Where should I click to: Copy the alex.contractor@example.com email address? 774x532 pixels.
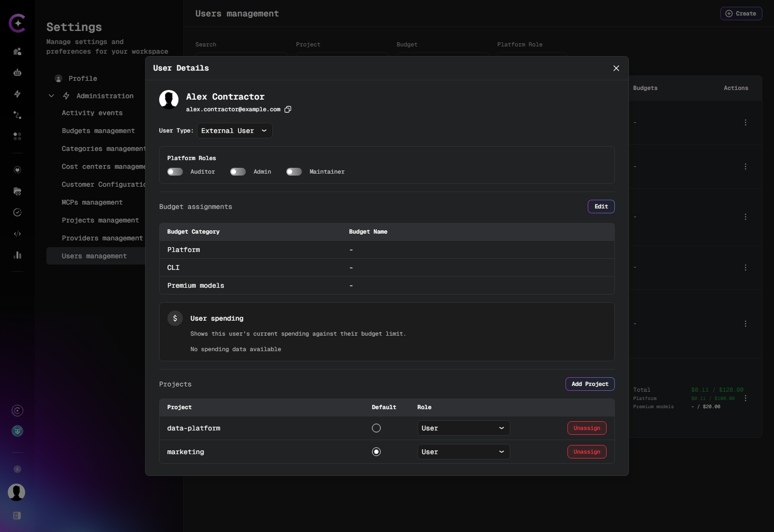[x=288, y=109]
